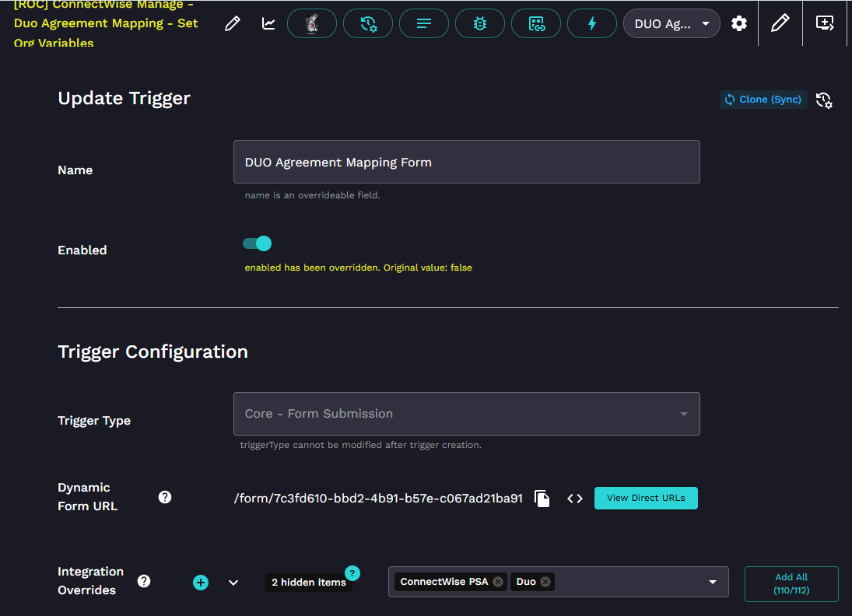Add an integration override with plus icon
The width and height of the screenshot is (852, 616).
pos(201,582)
